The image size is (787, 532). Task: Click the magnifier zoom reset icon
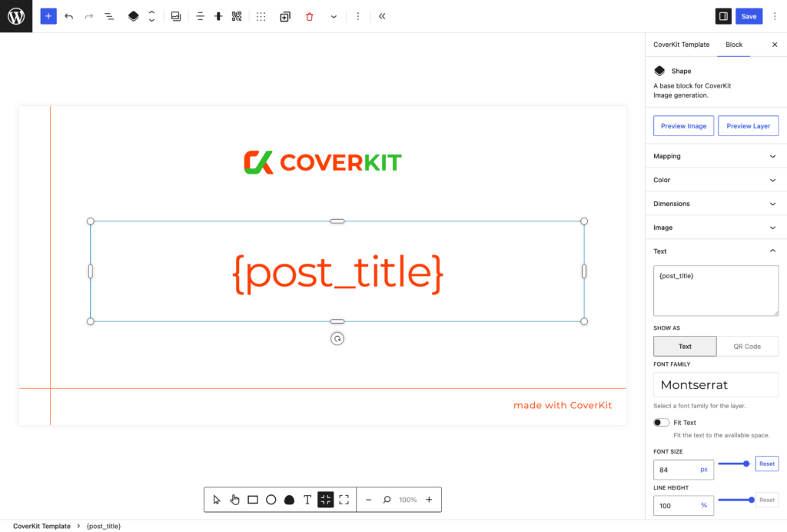(387, 500)
